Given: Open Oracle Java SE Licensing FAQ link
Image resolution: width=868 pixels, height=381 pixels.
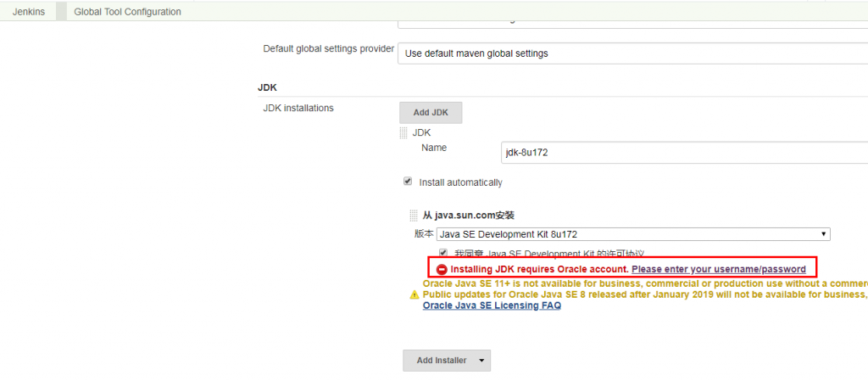Looking at the screenshot, I should (492, 305).
